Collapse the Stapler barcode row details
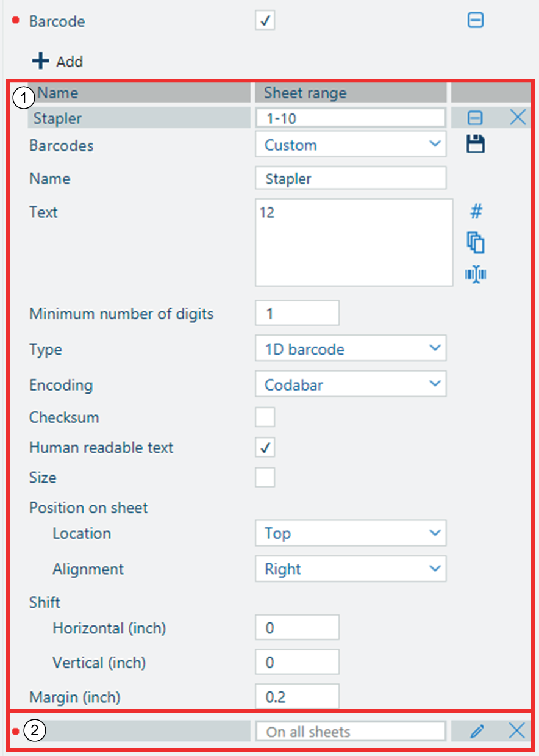Viewport: 539px width, 756px height. (x=475, y=118)
